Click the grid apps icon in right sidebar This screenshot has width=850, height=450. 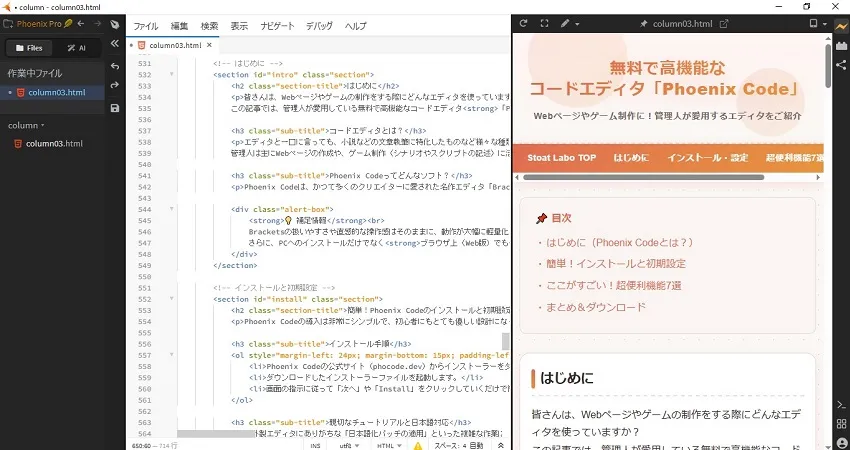(841, 424)
